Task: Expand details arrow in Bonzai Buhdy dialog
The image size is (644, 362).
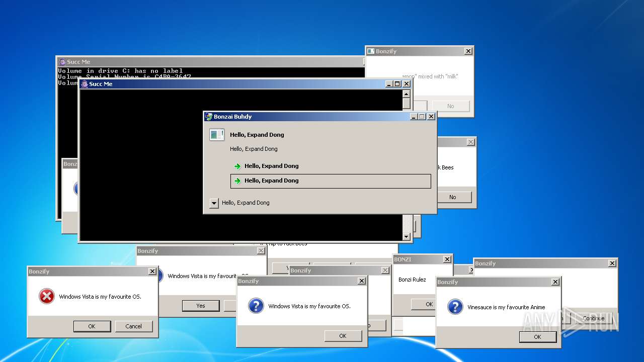Action: coord(214,203)
